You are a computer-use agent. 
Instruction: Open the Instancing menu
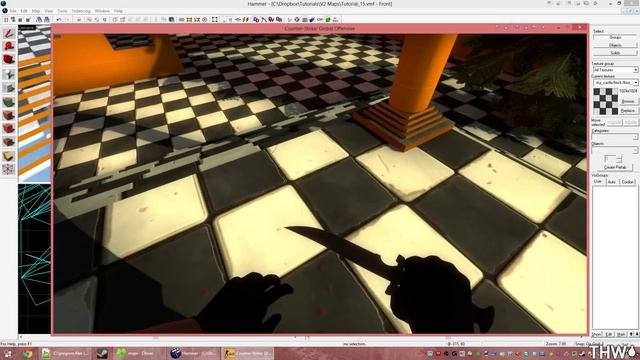point(81,11)
